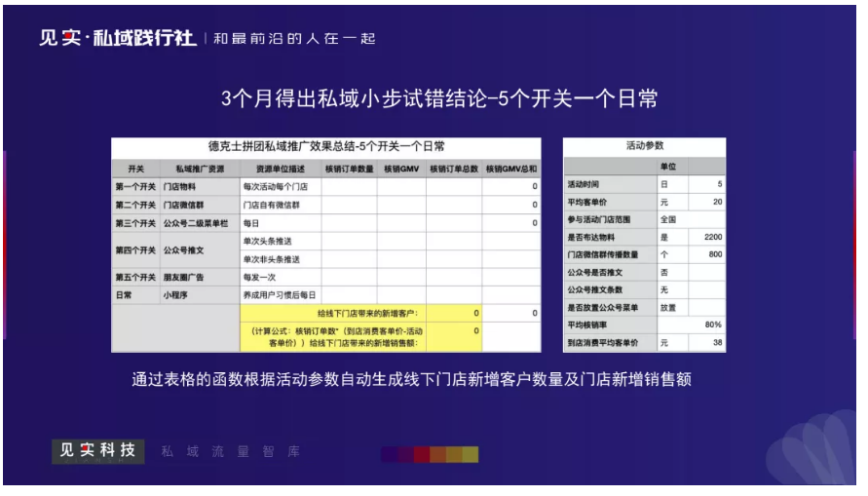The width and height of the screenshot is (868, 496).
Task: Click the yellow 计算公式 cell
Action: click(x=333, y=336)
